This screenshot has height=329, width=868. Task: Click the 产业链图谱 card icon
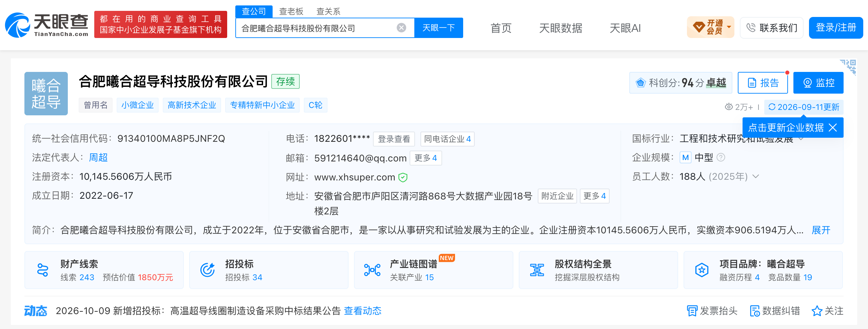point(372,270)
